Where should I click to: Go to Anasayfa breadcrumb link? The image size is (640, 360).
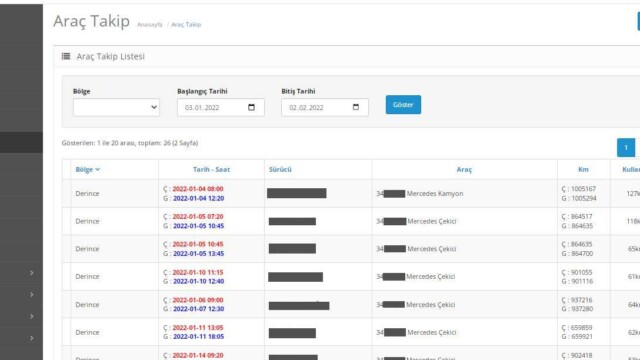(x=149, y=24)
